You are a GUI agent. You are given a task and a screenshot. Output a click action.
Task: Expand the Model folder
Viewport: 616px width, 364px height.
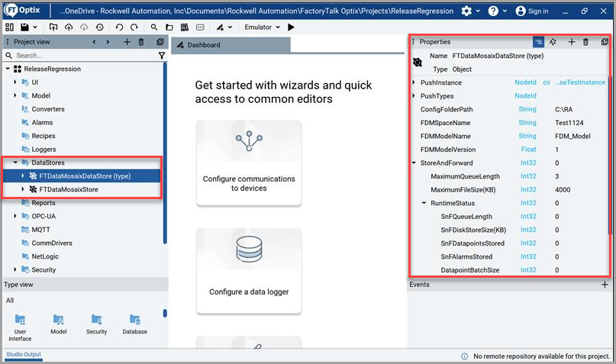[x=15, y=95]
